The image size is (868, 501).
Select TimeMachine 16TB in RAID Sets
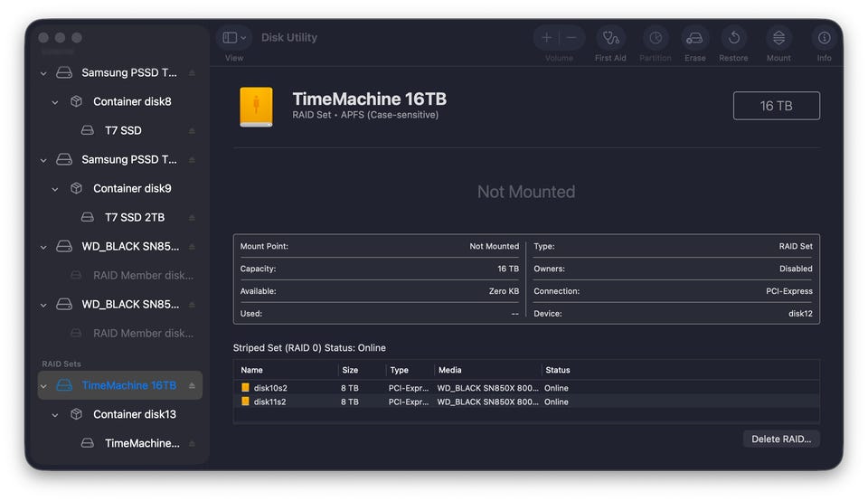coord(119,385)
